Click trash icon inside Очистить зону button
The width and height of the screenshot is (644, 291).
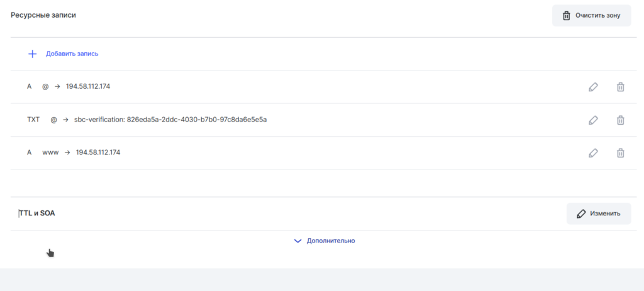pyautogui.click(x=566, y=16)
